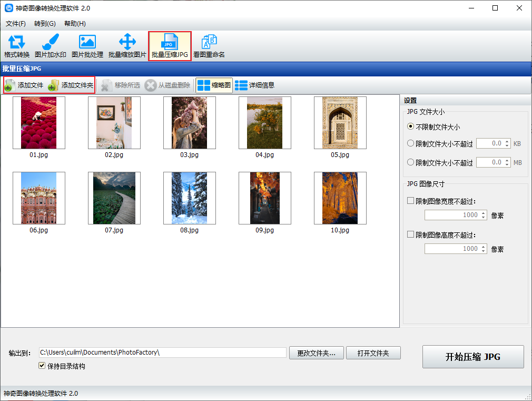Increase the image height limit value
This screenshot has height=401, width=532.
[x=484, y=247]
